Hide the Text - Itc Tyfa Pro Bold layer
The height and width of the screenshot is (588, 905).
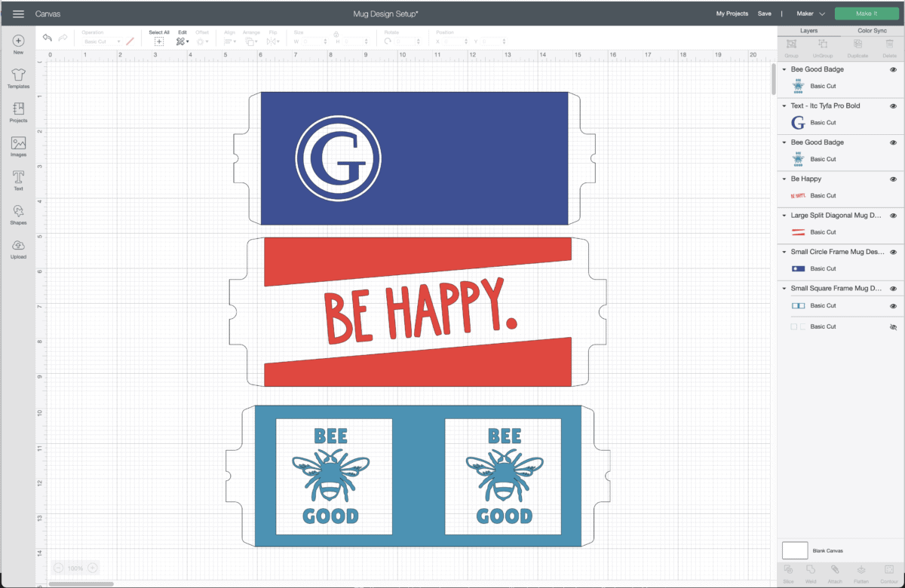(893, 106)
